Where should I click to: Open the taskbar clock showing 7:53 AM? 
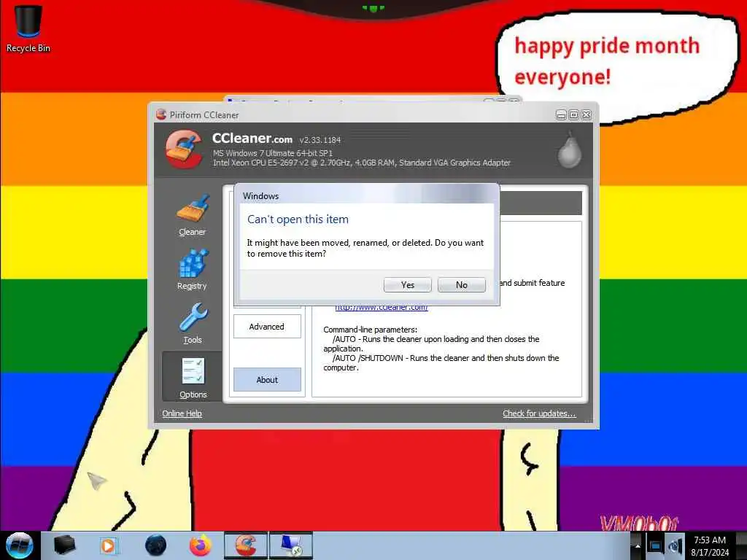point(710,545)
